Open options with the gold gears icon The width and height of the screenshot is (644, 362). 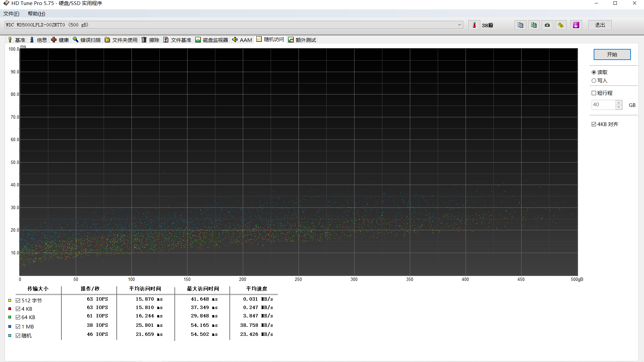tap(560, 25)
